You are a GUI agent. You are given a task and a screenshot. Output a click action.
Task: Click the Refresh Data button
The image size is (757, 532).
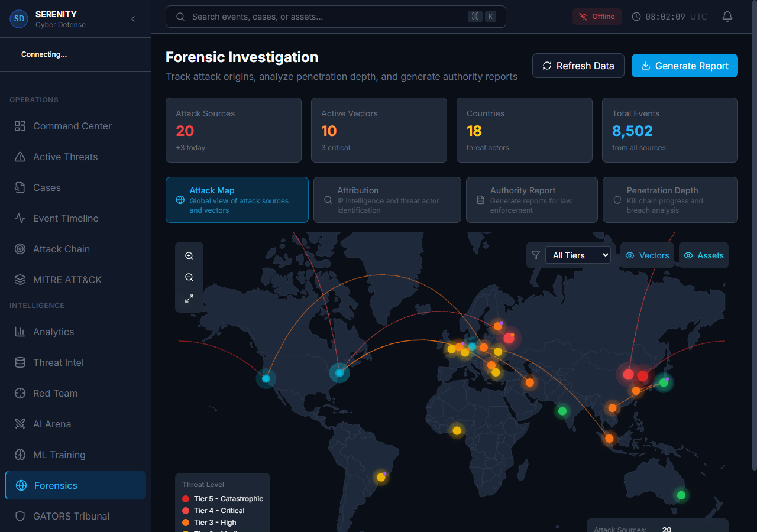click(x=578, y=66)
